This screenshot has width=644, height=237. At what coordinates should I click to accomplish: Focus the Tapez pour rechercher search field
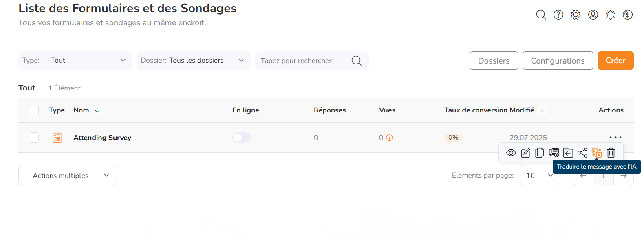[x=312, y=60]
